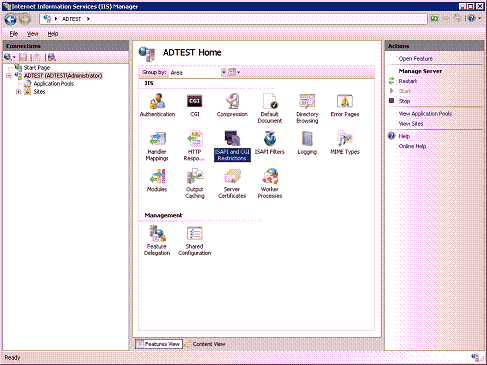Viewport: 487px width, 365px height.
Task: Open the Shared Configuration icon
Action: point(195,241)
